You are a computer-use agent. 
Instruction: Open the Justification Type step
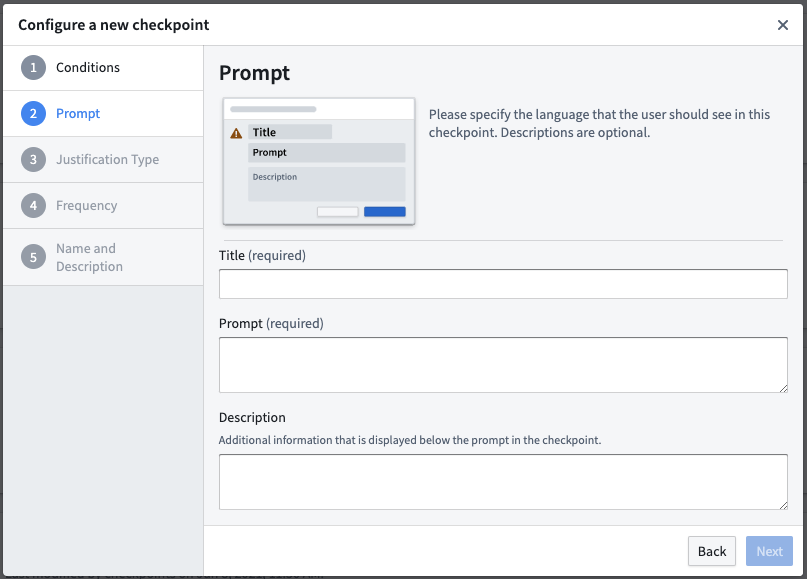pos(103,160)
